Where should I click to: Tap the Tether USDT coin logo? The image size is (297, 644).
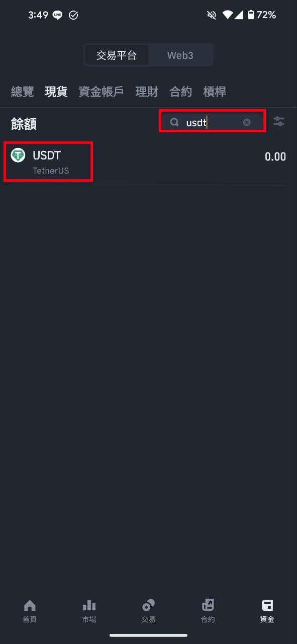pyautogui.click(x=18, y=155)
